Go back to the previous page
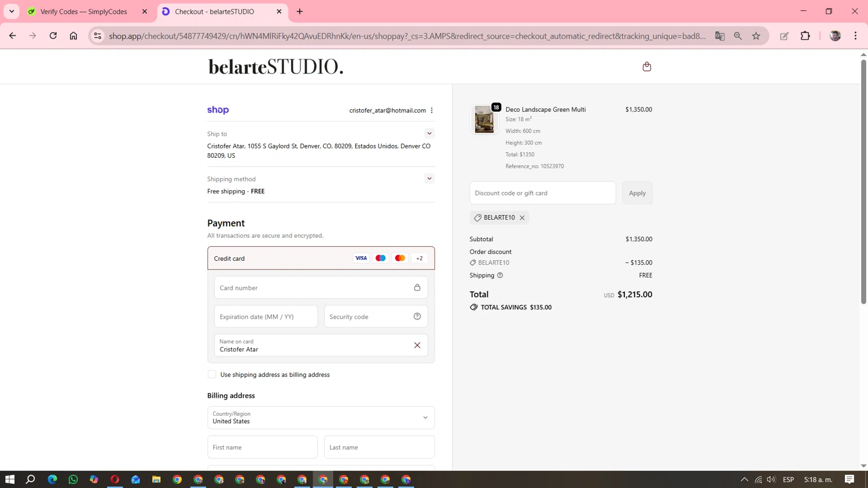This screenshot has width=868, height=488. pos(13,36)
